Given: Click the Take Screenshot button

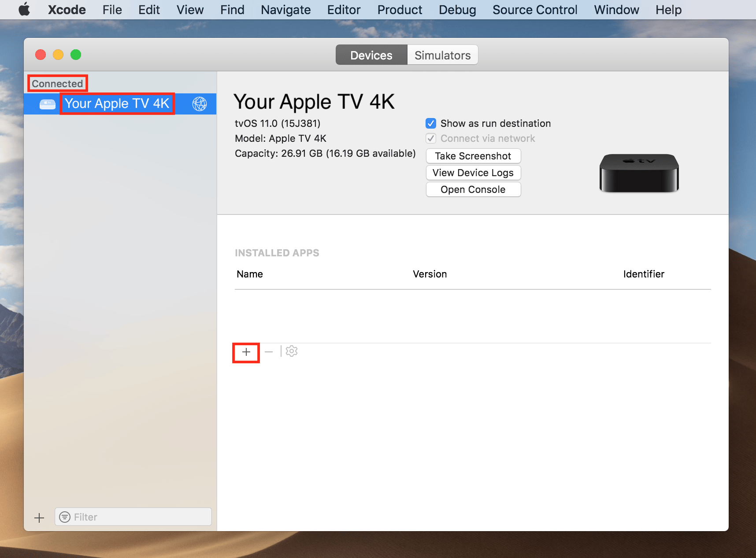Looking at the screenshot, I should [473, 156].
